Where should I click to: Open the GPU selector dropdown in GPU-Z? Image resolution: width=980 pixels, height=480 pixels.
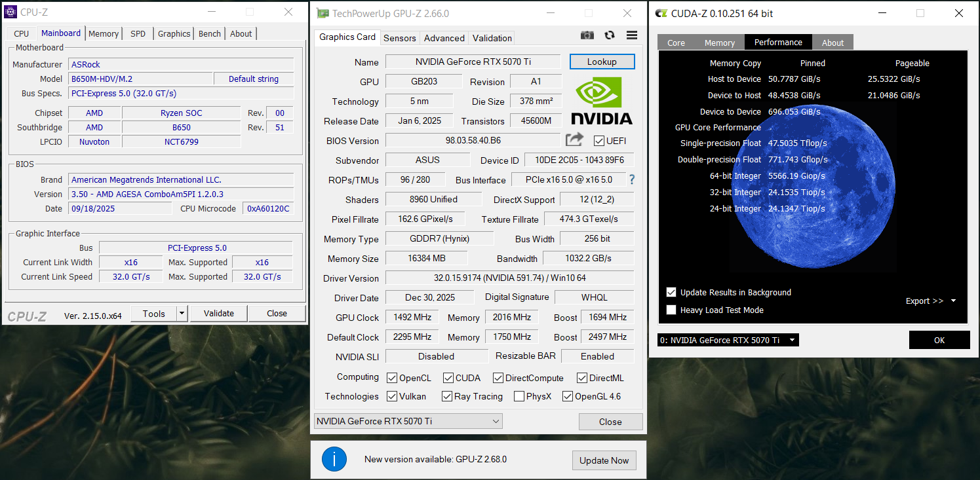point(408,421)
